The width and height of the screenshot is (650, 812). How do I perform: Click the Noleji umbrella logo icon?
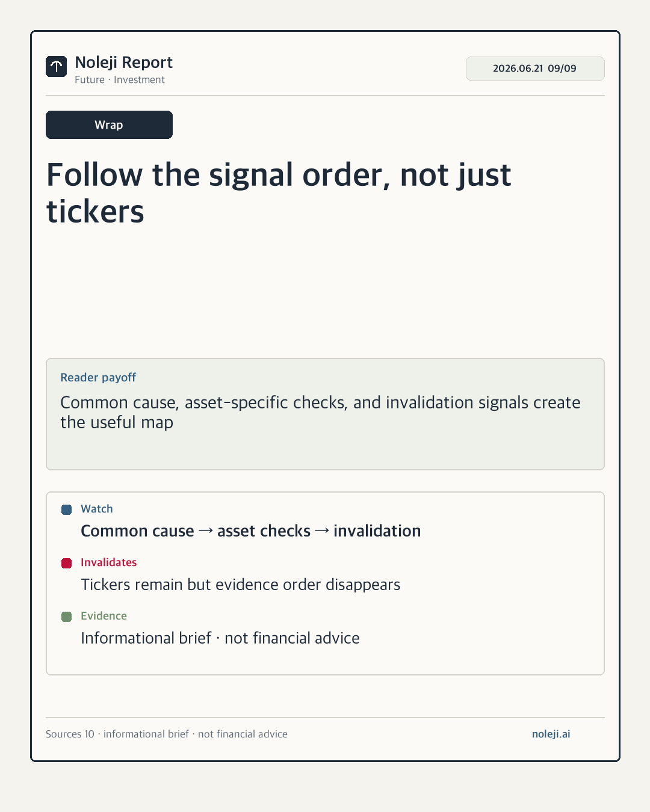point(56,66)
